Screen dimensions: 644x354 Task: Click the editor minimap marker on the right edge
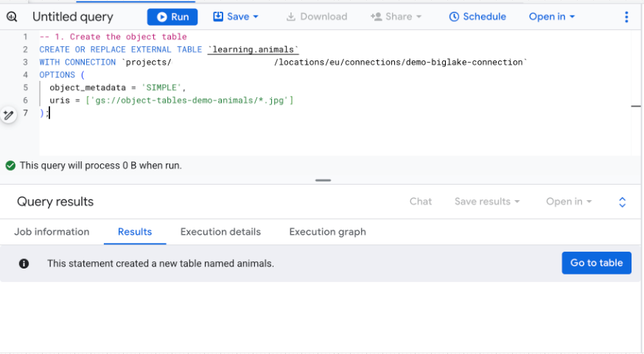pyautogui.click(x=636, y=106)
